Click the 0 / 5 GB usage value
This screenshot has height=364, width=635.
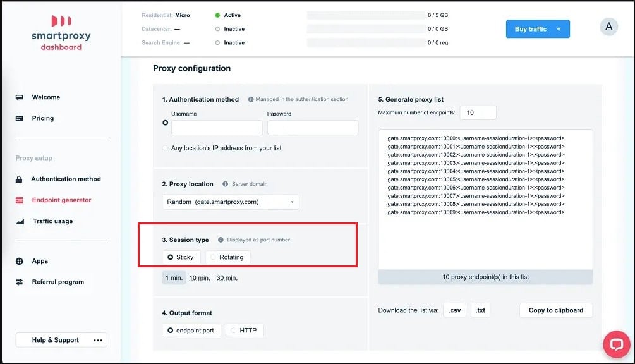pyautogui.click(x=438, y=15)
